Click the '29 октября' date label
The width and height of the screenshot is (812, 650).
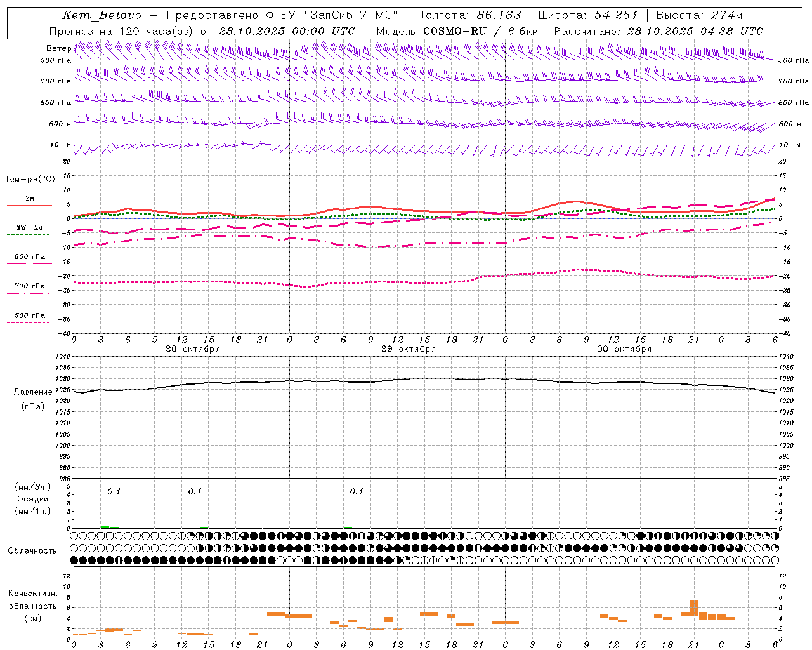point(409,349)
